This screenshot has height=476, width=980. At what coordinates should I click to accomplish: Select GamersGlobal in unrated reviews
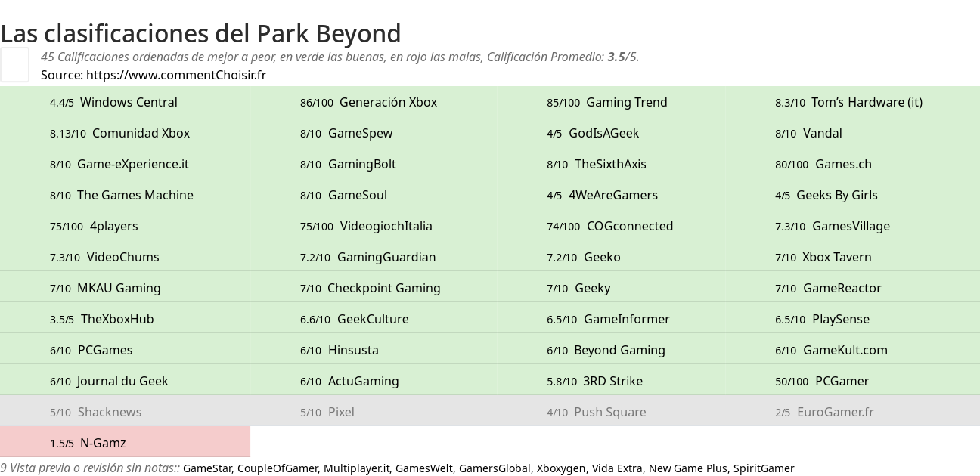coord(495,468)
